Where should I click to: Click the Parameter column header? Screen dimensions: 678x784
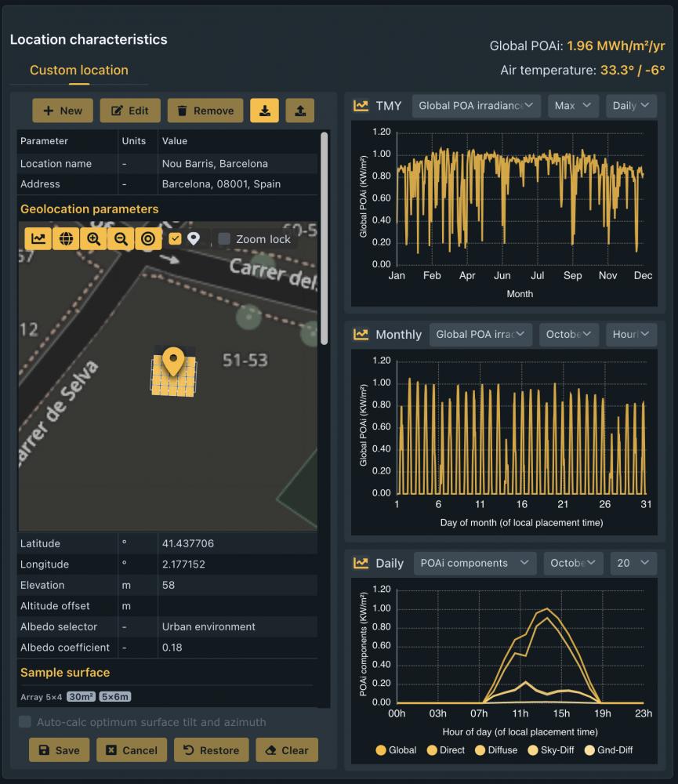pyautogui.click(x=44, y=141)
